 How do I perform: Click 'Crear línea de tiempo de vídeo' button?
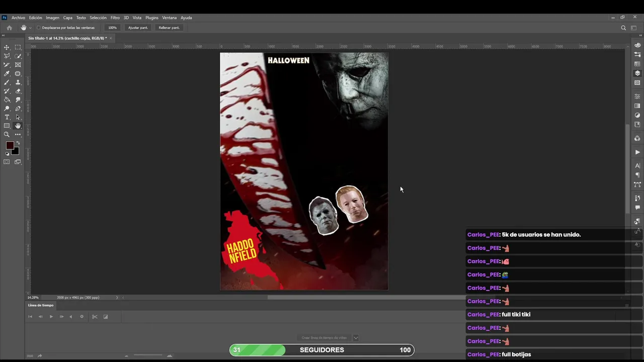(x=324, y=338)
